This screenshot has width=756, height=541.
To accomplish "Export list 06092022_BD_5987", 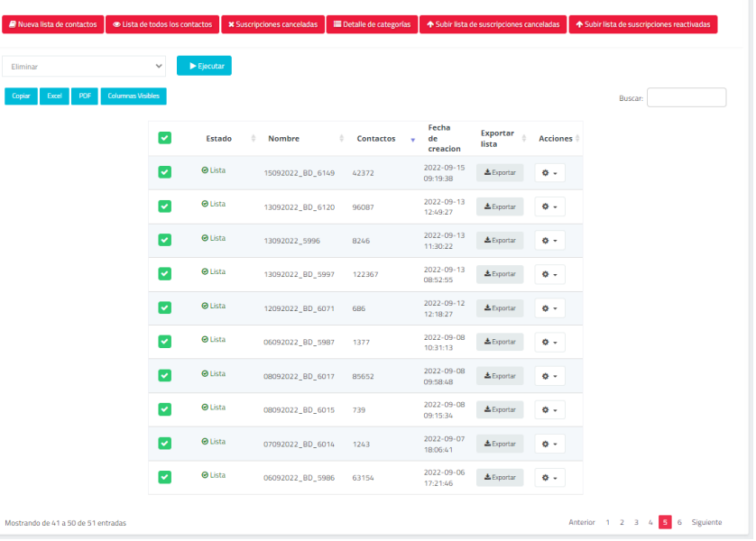I will click(x=500, y=342).
